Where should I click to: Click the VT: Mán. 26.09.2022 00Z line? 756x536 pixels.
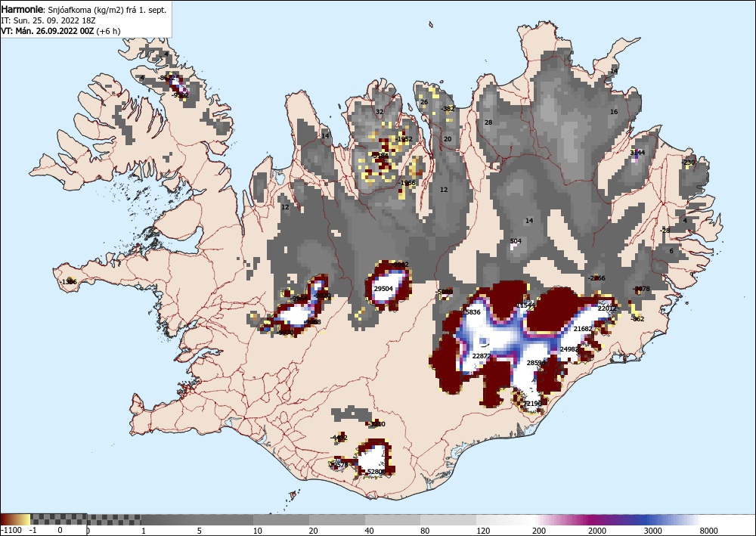click(x=61, y=31)
